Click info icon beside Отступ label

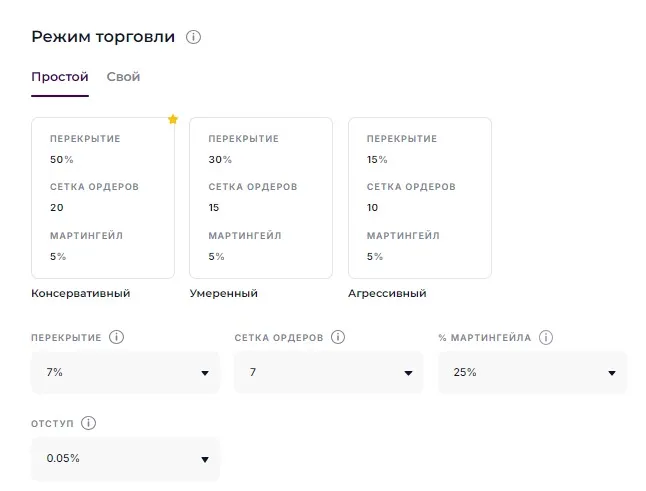click(89, 423)
